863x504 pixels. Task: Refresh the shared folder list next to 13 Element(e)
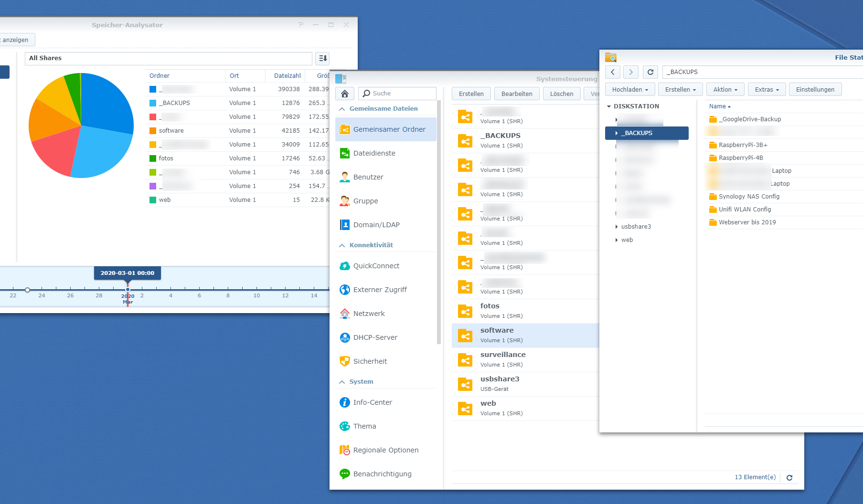(789, 477)
